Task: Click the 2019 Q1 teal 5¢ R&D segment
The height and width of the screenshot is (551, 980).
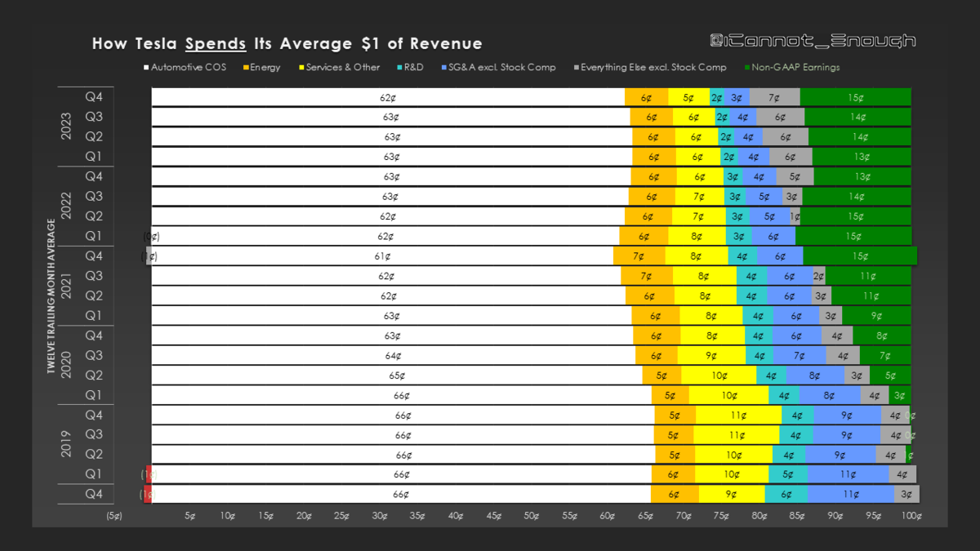Action: point(788,475)
